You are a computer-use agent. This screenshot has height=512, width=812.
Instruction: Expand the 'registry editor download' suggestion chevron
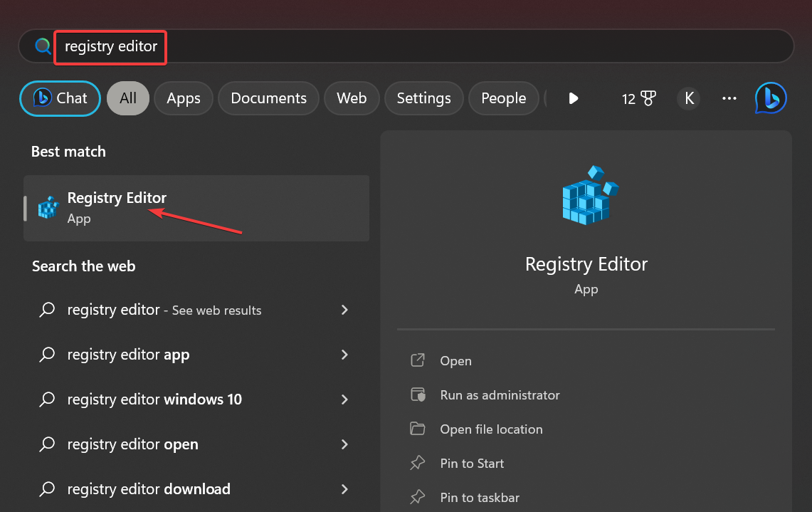pos(344,489)
